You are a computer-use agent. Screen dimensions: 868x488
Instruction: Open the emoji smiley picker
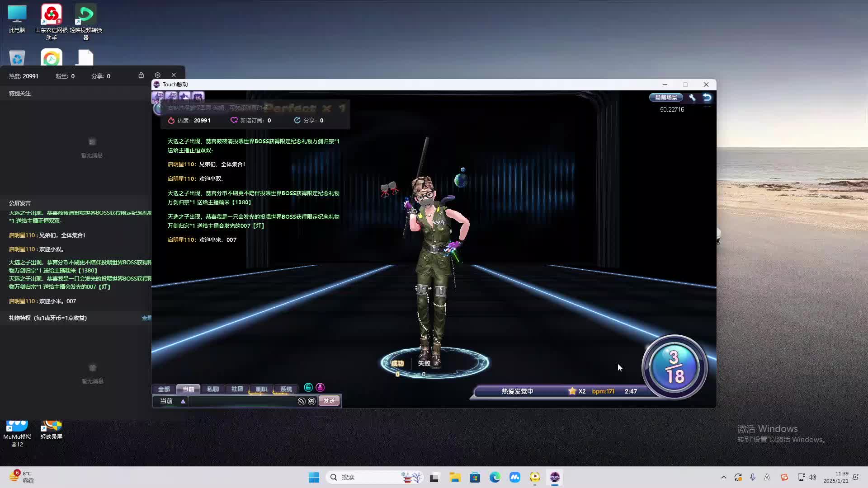pos(311,401)
